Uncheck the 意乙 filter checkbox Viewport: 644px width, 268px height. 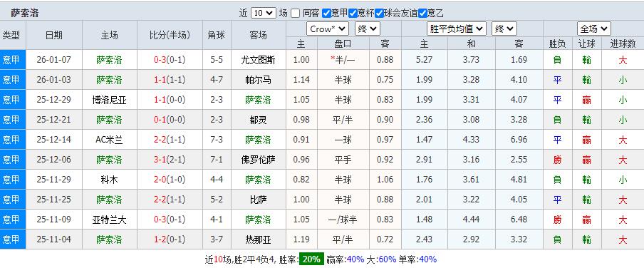(422, 13)
